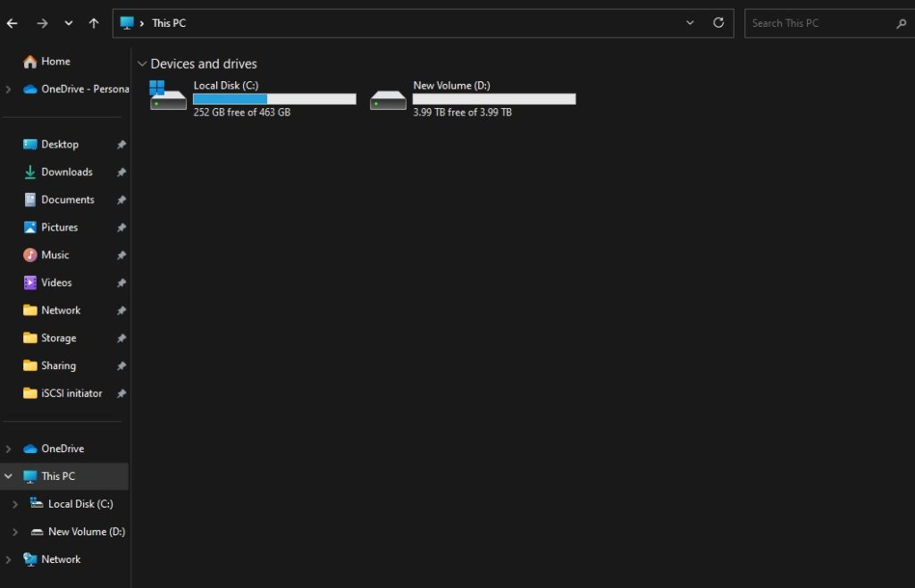Click the New Volume (D:) label in main pane
915x588 pixels.
coord(451,85)
